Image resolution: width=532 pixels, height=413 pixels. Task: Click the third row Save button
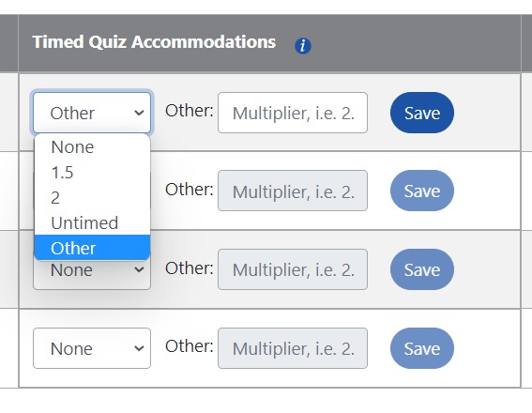421,269
